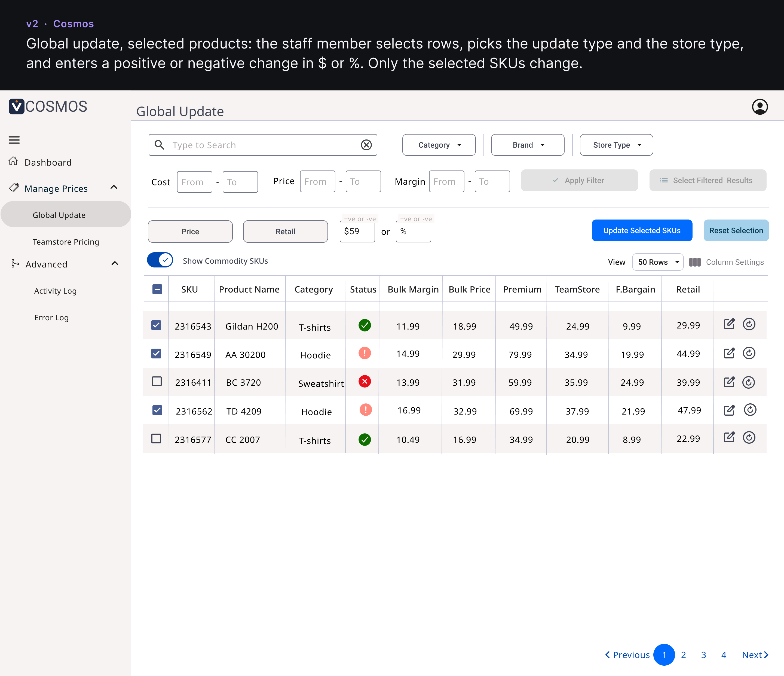
Task: Click red error status icon for BC 3720
Action: tap(365, 382)
